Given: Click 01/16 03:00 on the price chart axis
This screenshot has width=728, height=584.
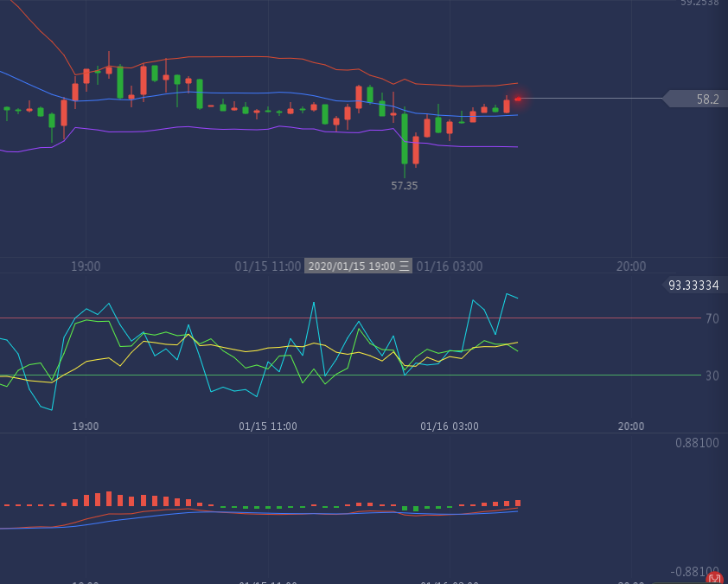Looking at the screenshot, I should [450, 266].
